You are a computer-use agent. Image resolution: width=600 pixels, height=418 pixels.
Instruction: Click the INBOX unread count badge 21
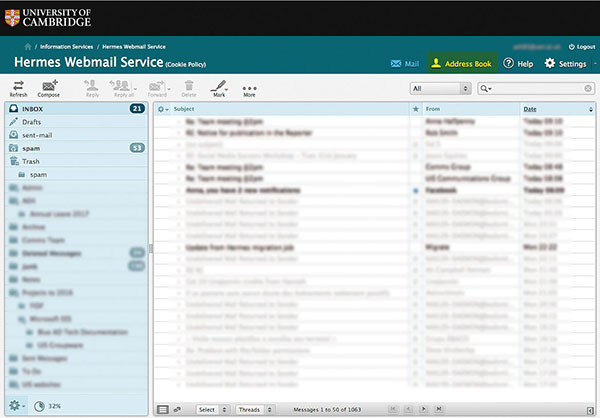point(137,109)
